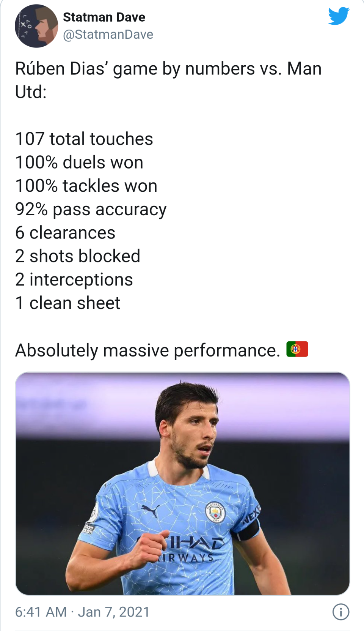Select the '6 clearances' line

[x=65, y=233]
